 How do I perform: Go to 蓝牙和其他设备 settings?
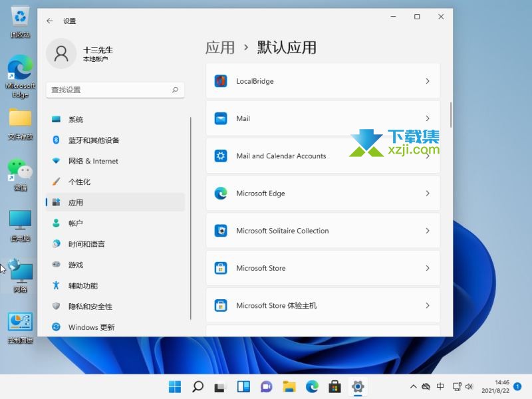point(115,140)
